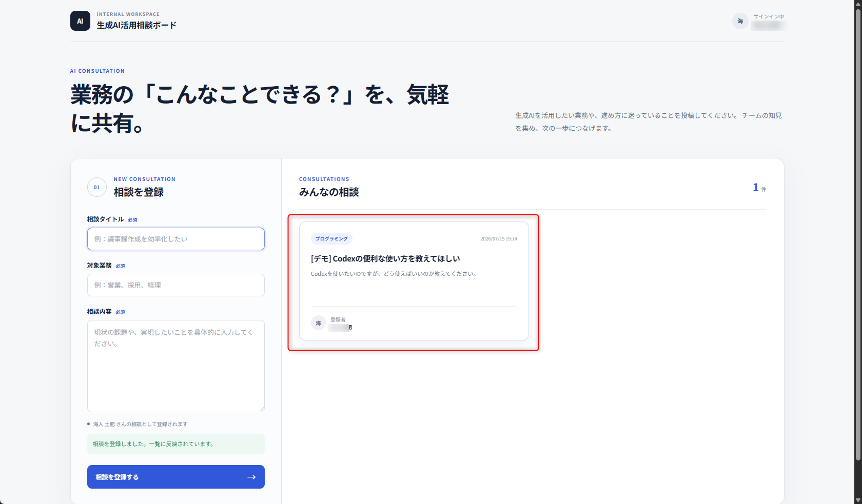Click the success message 相談を登録しました
Screen dimensions: 862x504
tap(176, 444)
